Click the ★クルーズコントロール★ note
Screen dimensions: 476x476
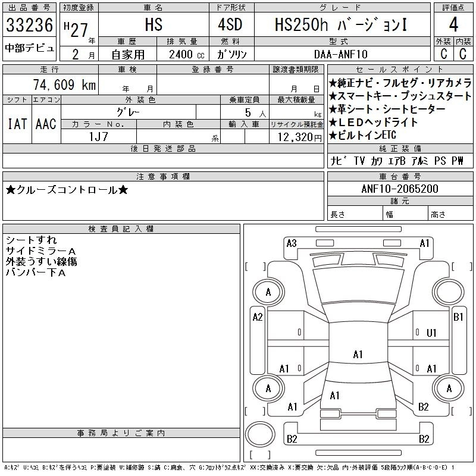coord(67,190)
